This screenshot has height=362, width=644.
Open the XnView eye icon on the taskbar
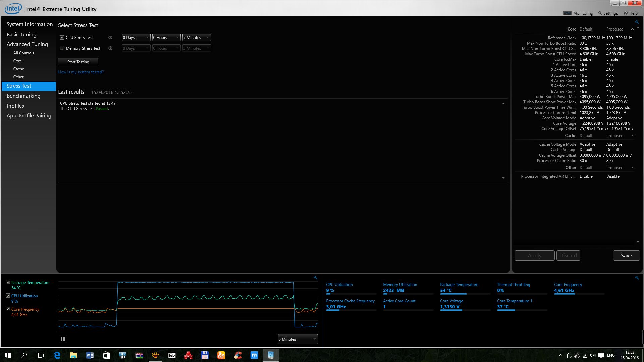pyautogui.click(x=156, y=355)
